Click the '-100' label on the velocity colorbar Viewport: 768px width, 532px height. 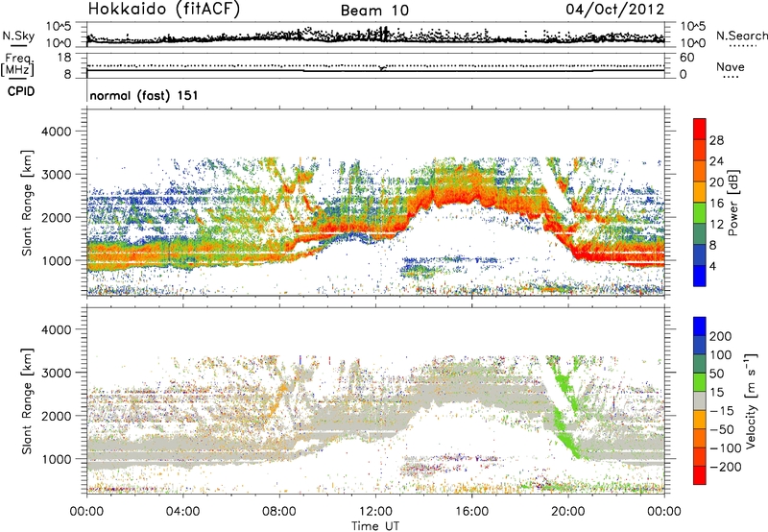coord(725,448)
